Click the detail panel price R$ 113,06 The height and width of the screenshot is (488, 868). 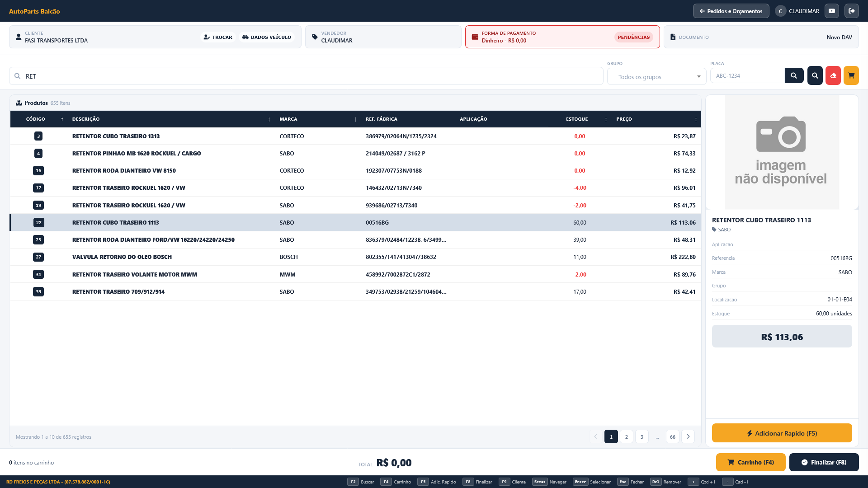(x=782, y=337)
